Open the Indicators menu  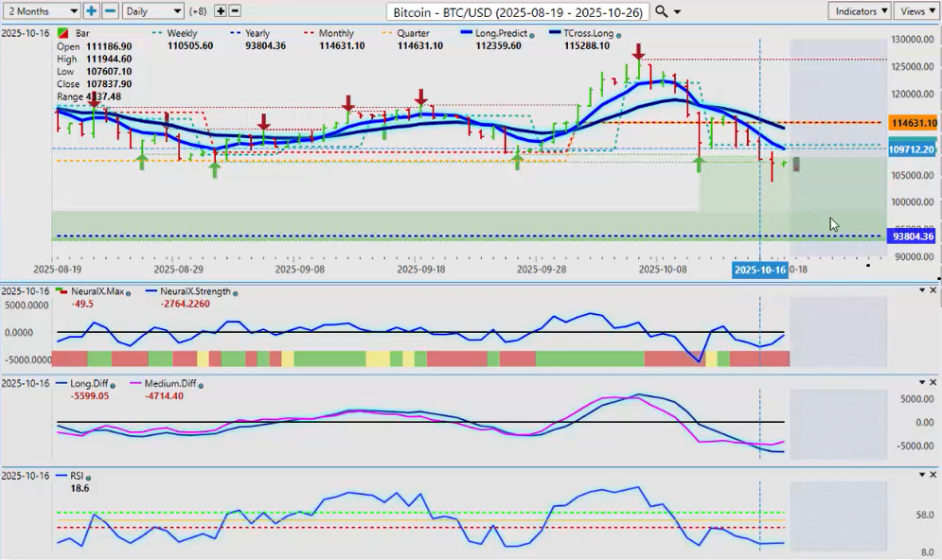pos(859,10)
